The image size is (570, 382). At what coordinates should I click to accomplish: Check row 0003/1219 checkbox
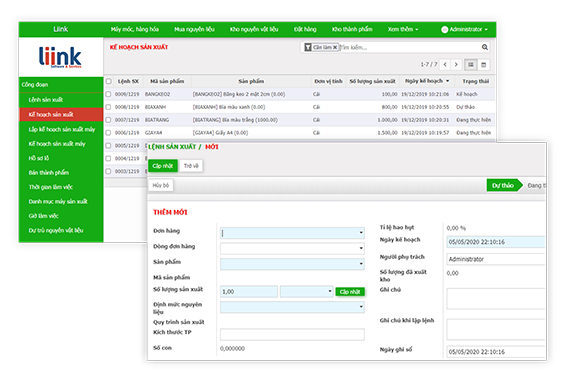[108, 171]
